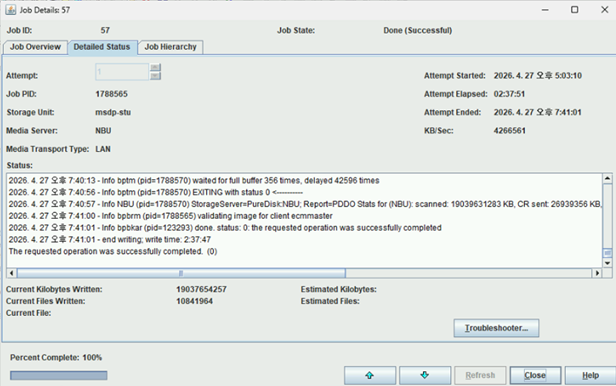The image size is (616, 386).
Task: Open the Troubleshooter dialog
Action: click(x=496, y=328)
